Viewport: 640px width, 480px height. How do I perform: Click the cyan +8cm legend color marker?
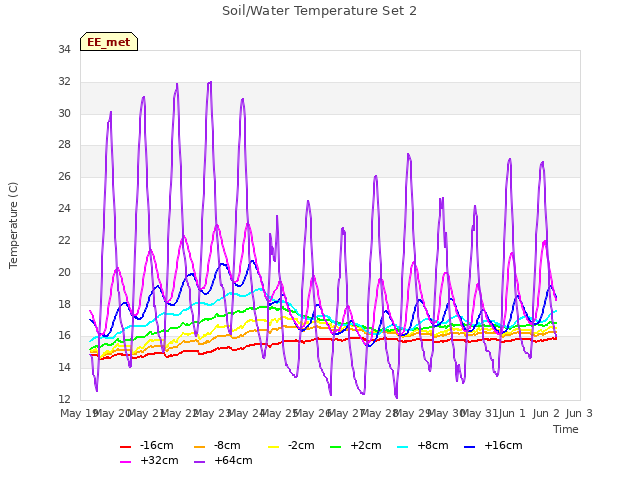coord(402,447)
